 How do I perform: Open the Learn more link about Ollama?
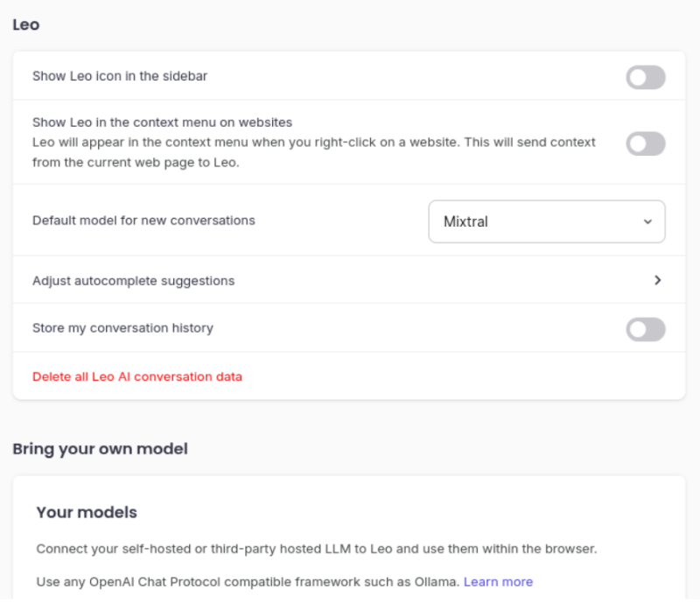(498, 581)
